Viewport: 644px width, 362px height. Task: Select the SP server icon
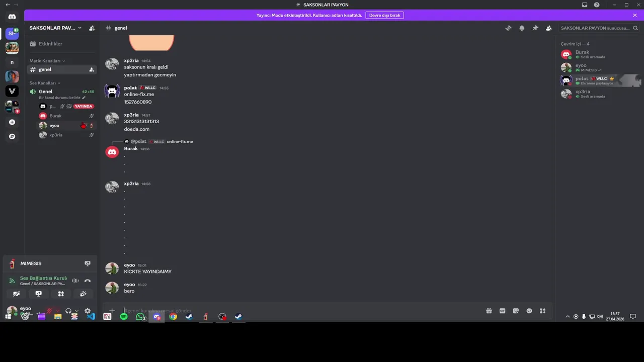point(12,33)
